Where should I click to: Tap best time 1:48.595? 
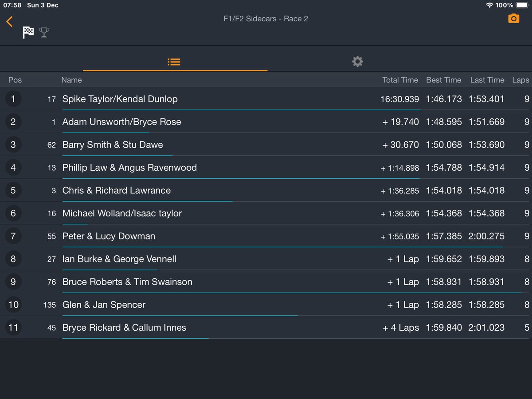click(444, 122)
